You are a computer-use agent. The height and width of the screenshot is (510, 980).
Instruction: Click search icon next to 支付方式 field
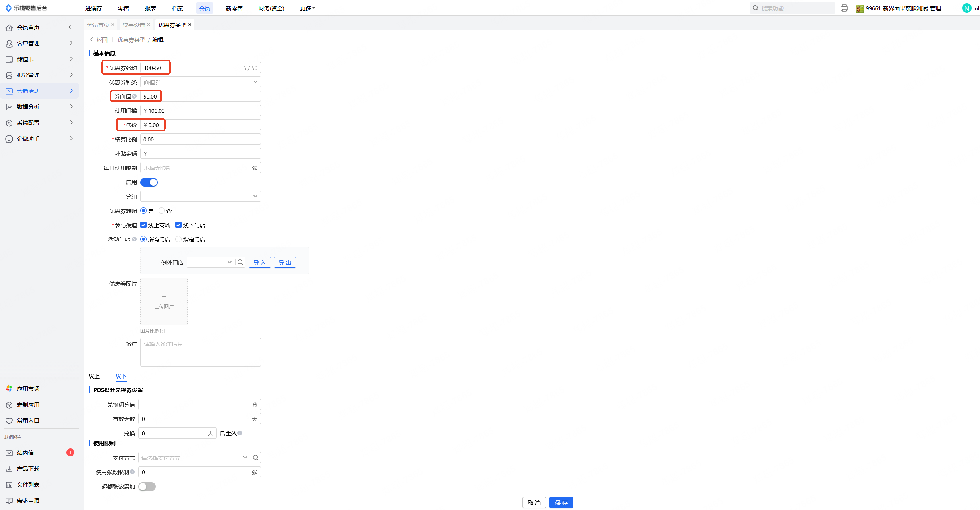click(x=256, y=458)
